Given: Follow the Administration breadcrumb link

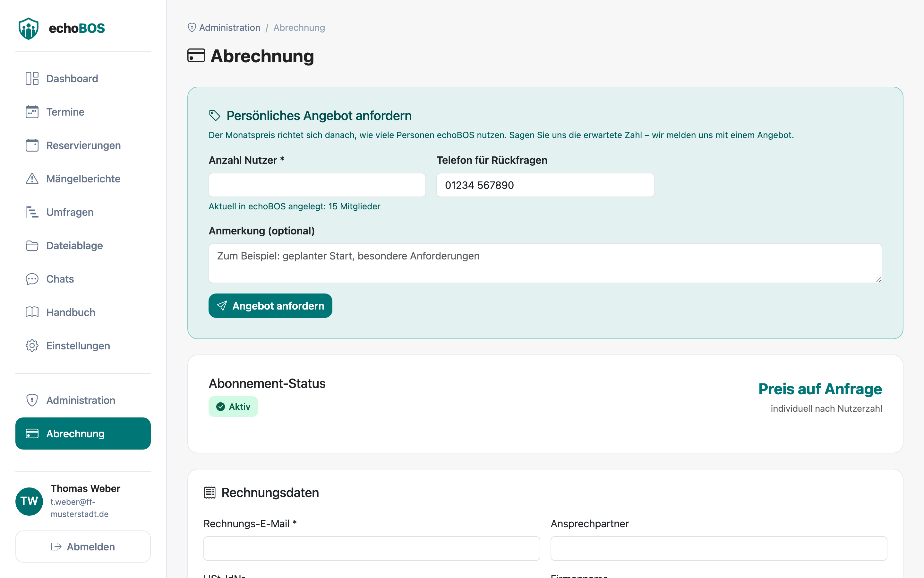Looking at the screenshot, I should 229,28.
